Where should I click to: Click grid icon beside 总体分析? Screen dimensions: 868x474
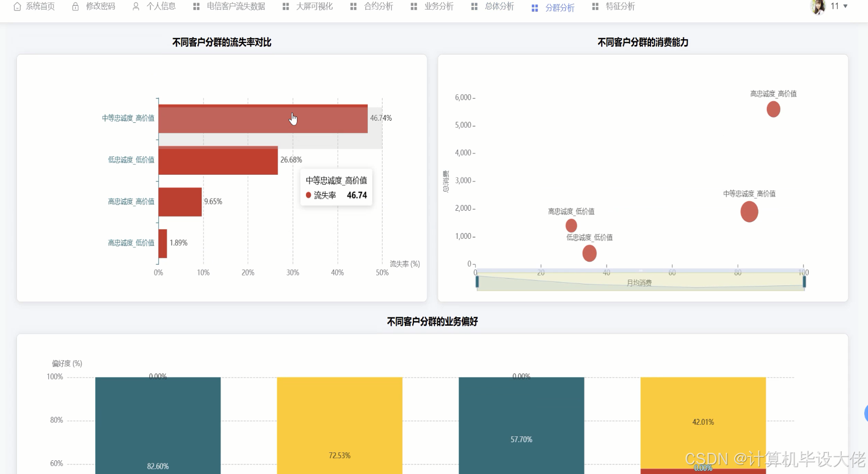tap(474, 6)
